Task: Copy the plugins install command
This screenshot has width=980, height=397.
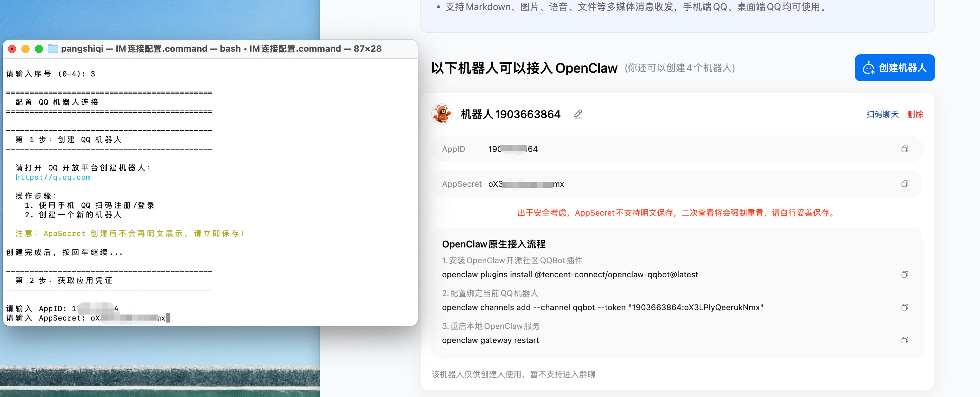Action: point(904,275)
